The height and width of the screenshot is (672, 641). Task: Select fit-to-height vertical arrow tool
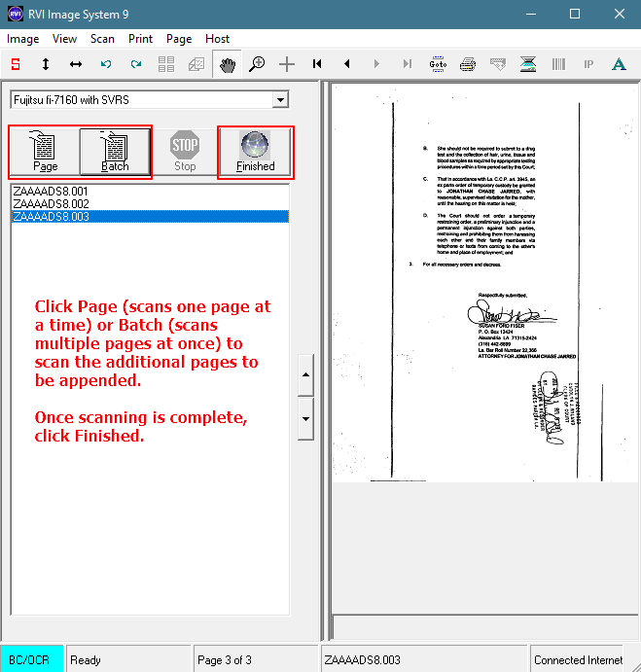[46, 64]
